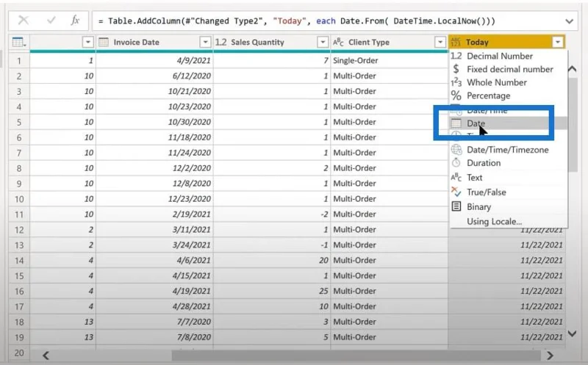Click the Sales Quantity cell with 25

point(271,291)
